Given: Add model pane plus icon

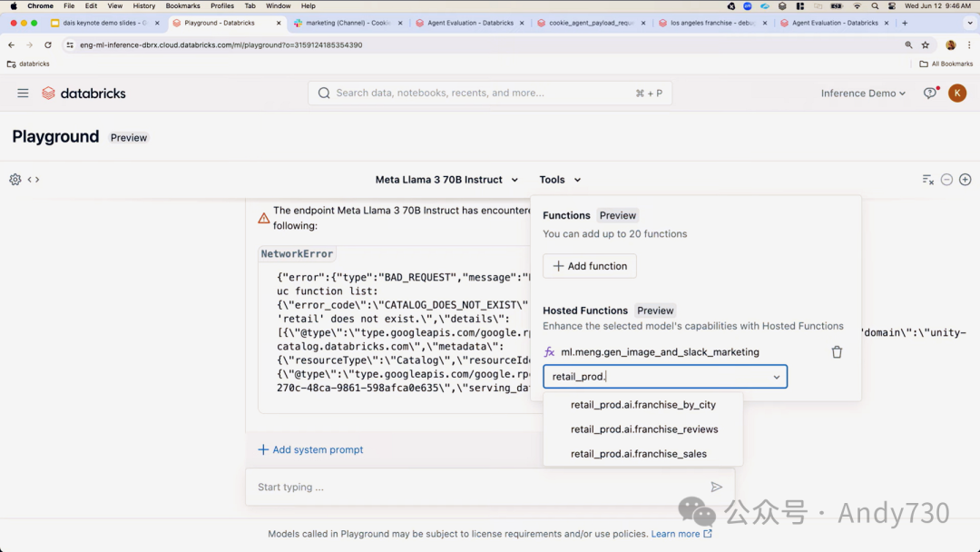Looking at the screenshot, I should 965,180.
